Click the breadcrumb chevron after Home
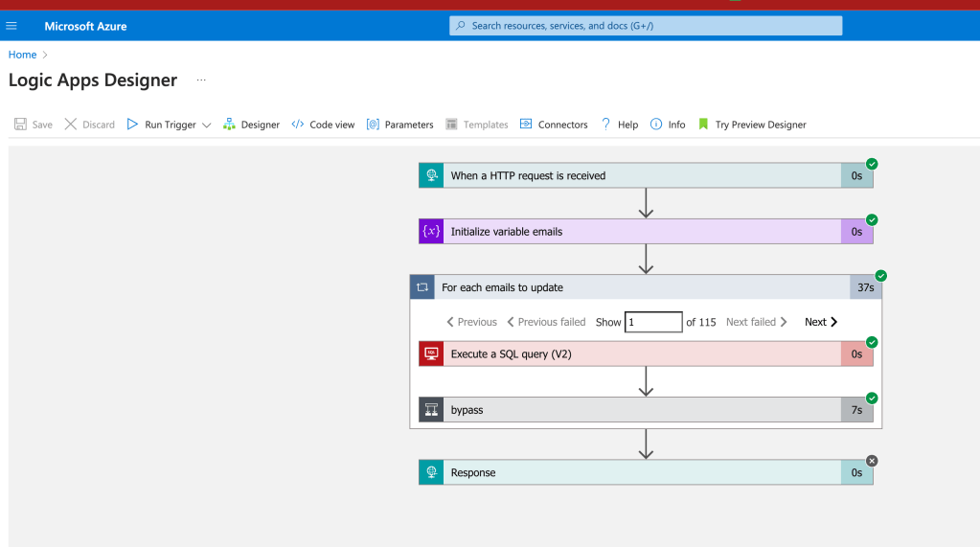Screen dimensions: 980x547 [x=45, y=55]
